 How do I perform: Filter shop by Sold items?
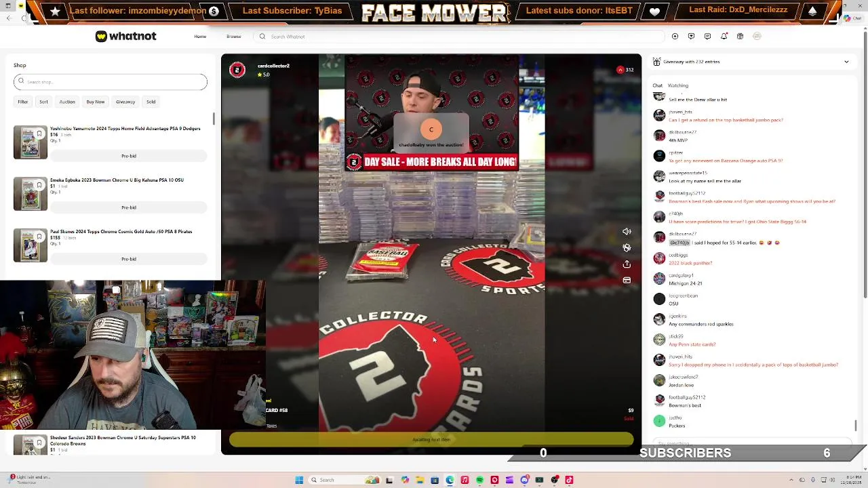pyautogui.click(x=151, y=102)
